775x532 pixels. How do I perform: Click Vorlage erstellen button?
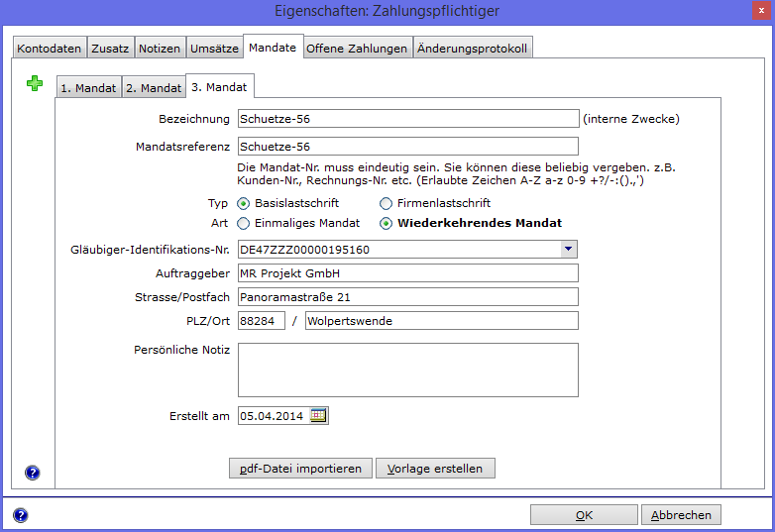tap(435, 469)
